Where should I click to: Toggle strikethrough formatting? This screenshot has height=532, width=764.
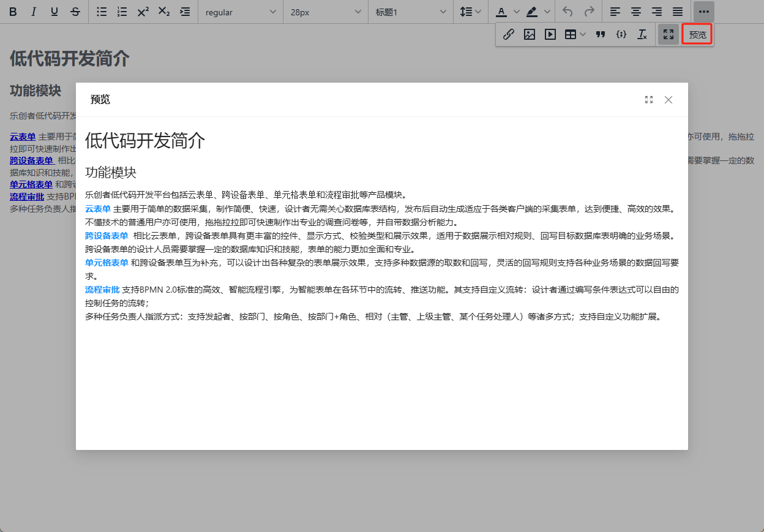pyautogui.click(x=75, y=12)
